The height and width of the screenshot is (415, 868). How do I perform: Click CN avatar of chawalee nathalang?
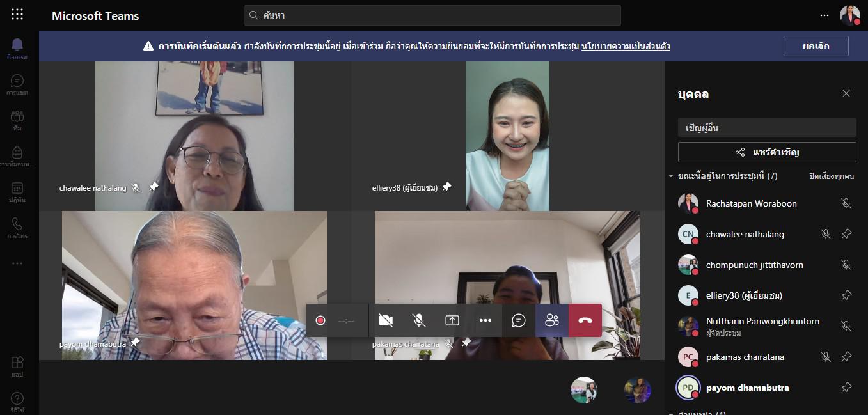(688, 234)
